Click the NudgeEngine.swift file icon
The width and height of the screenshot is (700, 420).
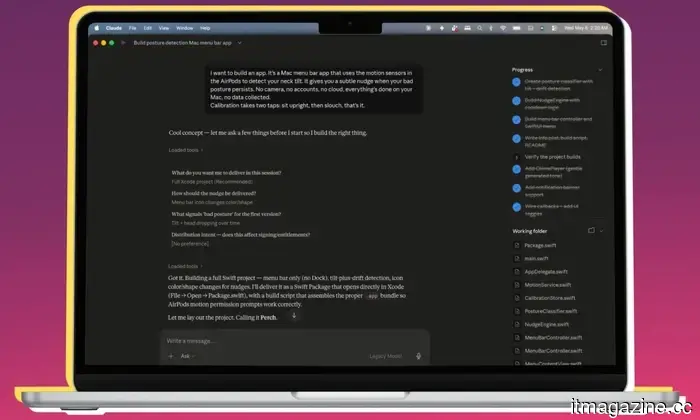[517, 324]
